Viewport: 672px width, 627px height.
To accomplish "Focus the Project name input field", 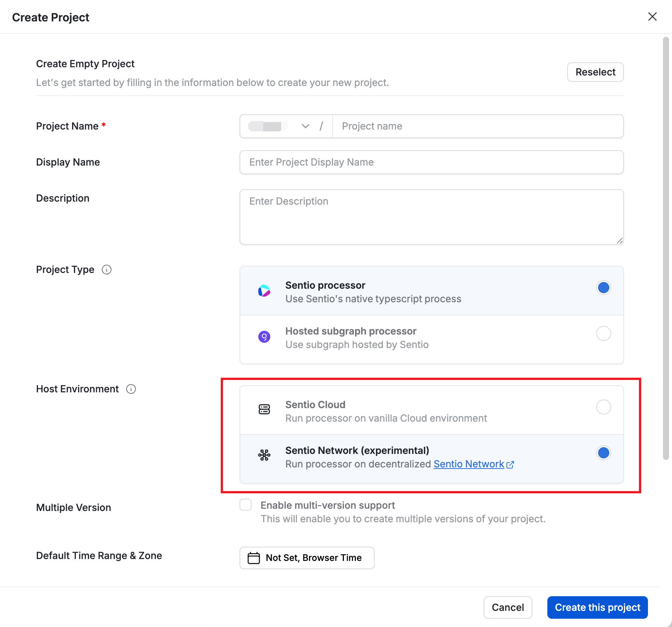I will click(x=478, y=126).
